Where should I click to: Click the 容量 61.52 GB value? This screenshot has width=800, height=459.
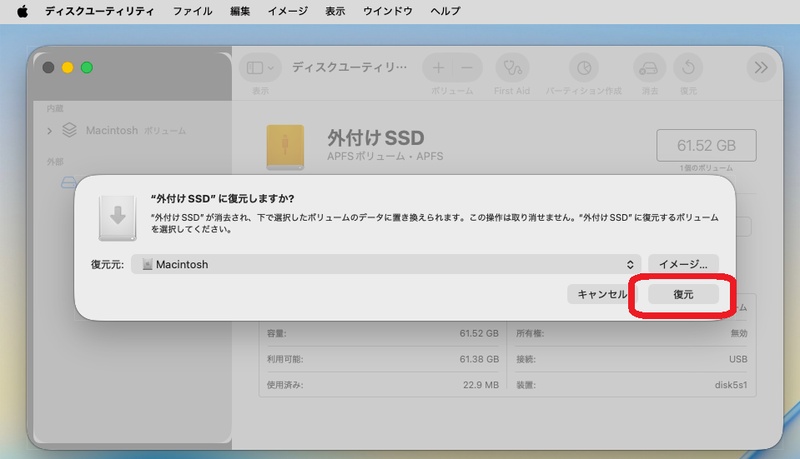pyautogui.click(x=479, y=333)
